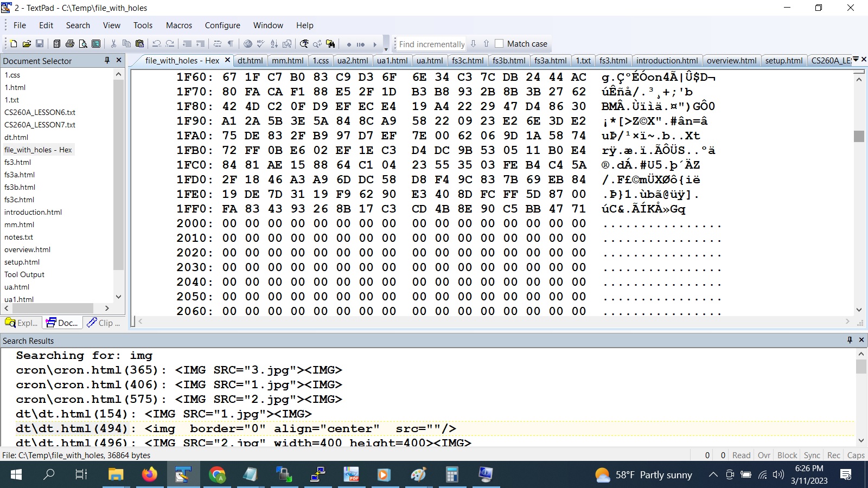Toggle pin on Document Selector panel
Screen dimensions: 868x488
pyautogui.click(x=107, y=60)
